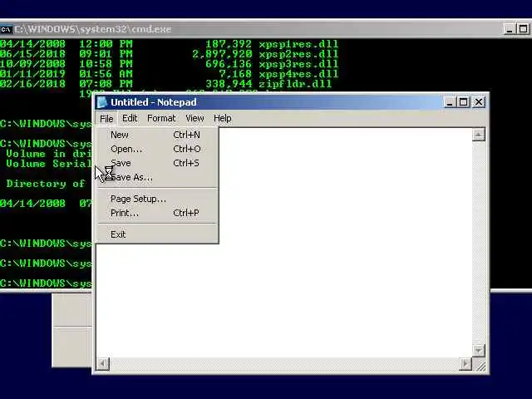This screenshot has height=399, width=532.
Task: Choose Page Setup... from the File menu
Action: 157,199
